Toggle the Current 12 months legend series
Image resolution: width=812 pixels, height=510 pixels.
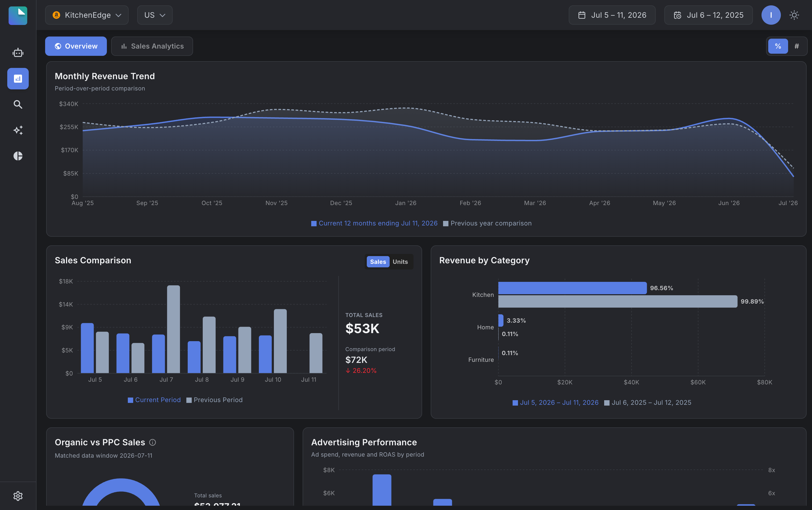pyautogui.click(x=374, y=224)
